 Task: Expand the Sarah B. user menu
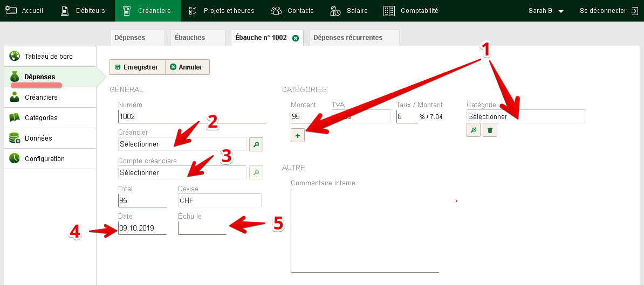(546, 11)
